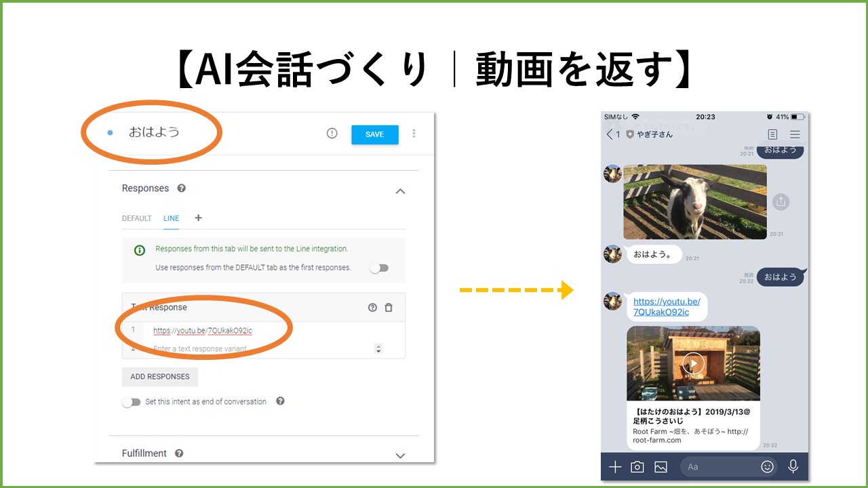The height and width of the screenshot is (488, 868).
Task: Click the ADD RESPONSES button
Action: pyautogui.click(x=160, y=377)
